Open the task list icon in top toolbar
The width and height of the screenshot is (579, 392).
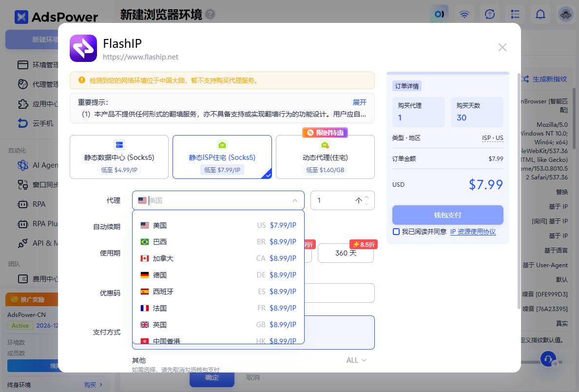click(515, 15)
